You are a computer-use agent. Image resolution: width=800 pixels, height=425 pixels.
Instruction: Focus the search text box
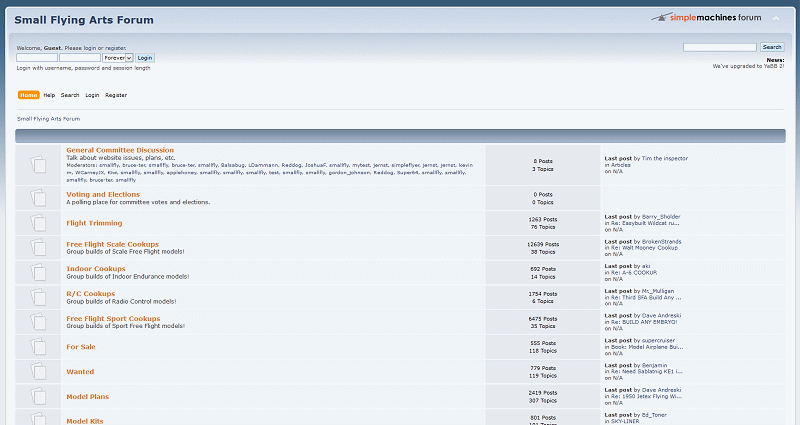point(720,47)
